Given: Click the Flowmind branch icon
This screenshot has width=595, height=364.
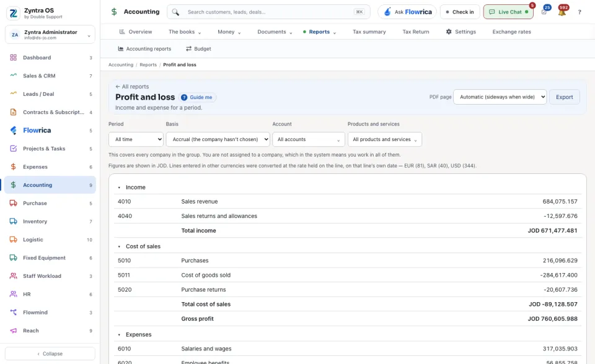Looking at the screenshot, I should 13,313.
